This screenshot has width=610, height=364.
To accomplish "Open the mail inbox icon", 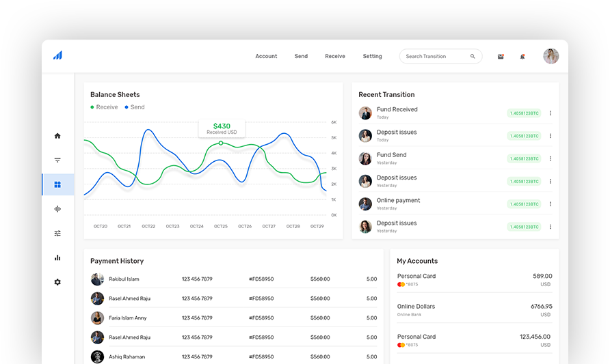I will (501, 57).
